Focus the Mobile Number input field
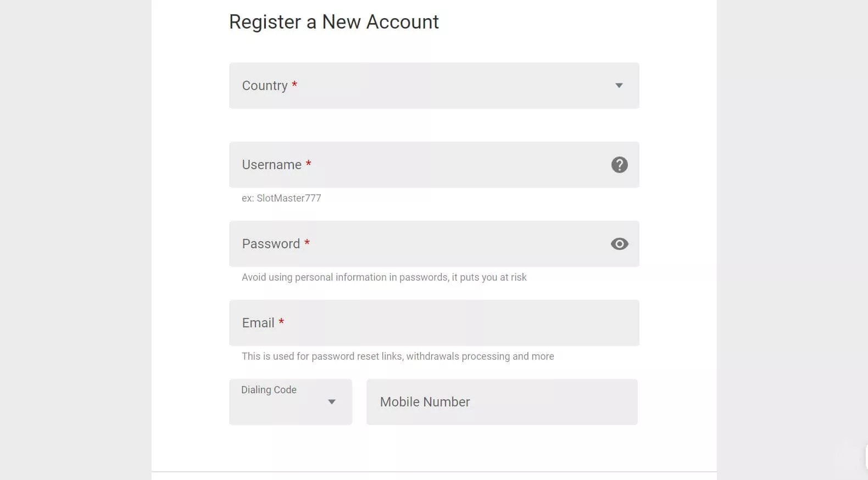This screenshot has height=480, width=868. 502,402
